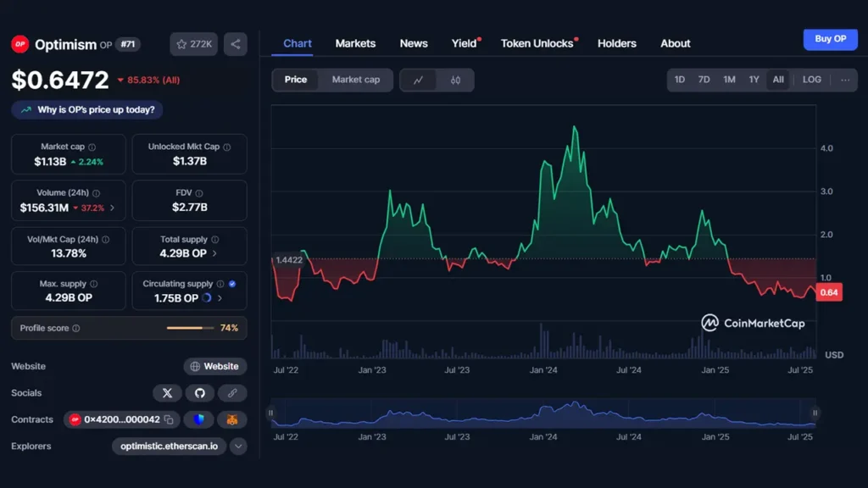Click the 1.4422 starting price marker
Screen dimensions: 868x488
pyautogui.click(x=288, y=260)
